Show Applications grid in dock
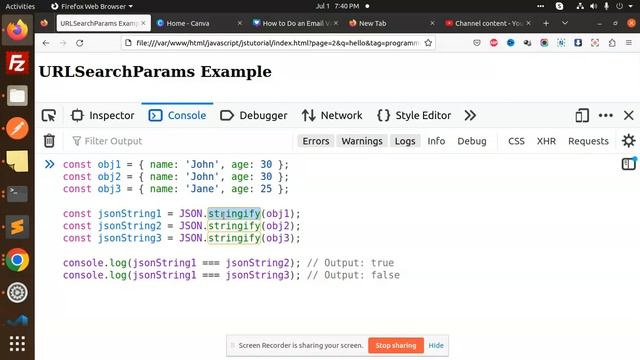The image size is (640, 360). point(17,344)
